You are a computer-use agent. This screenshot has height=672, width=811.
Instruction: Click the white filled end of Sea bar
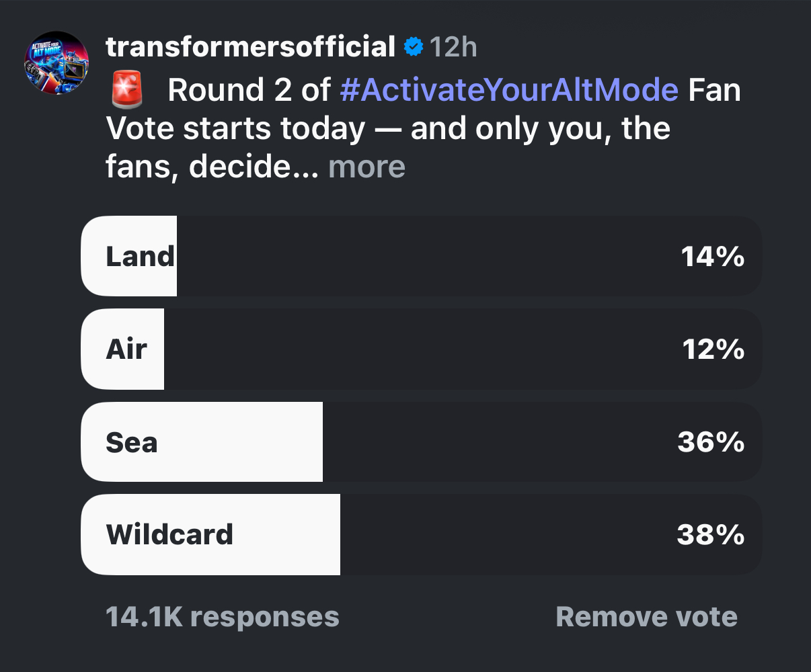(x=311, y=442)
